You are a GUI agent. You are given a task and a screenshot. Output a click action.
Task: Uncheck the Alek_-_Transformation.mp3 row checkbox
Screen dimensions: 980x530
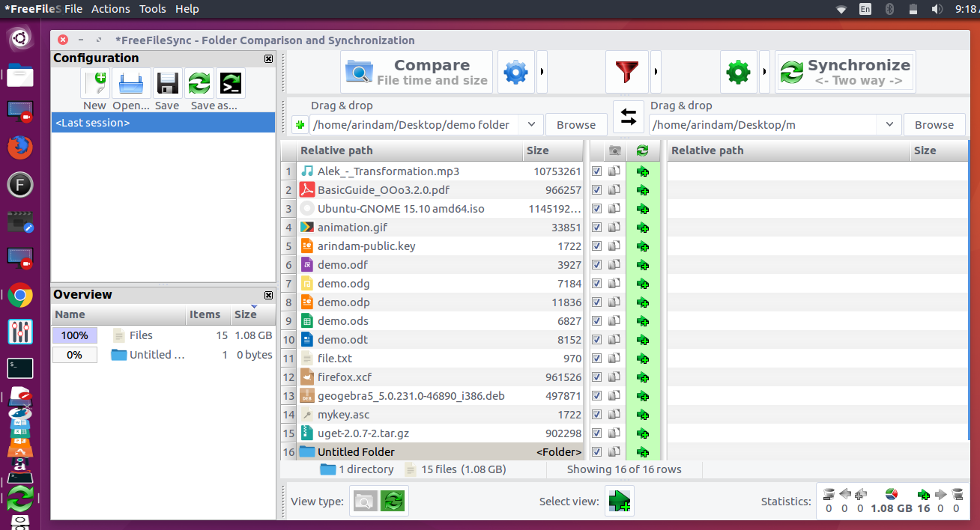point(596,171)
